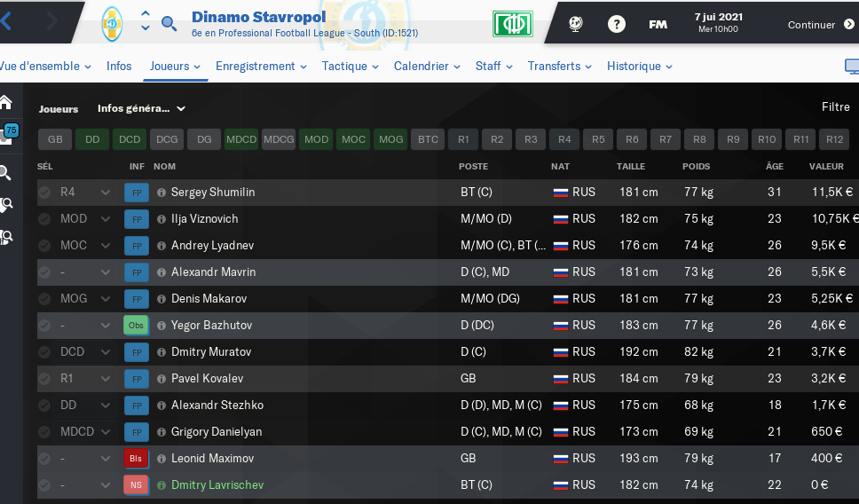Toggle selection check for Alexandr Mavrin

44,272
